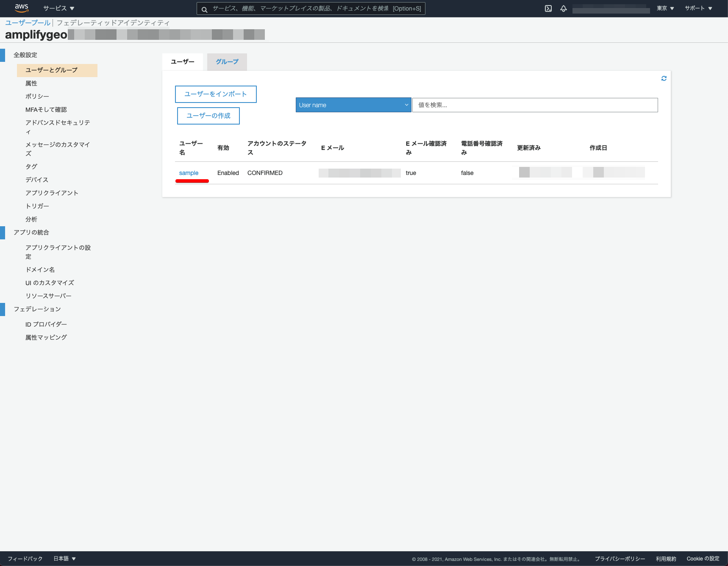Open Cookie の設定 footer link
The width and height of the screenshot is (728, 566).
703,559
